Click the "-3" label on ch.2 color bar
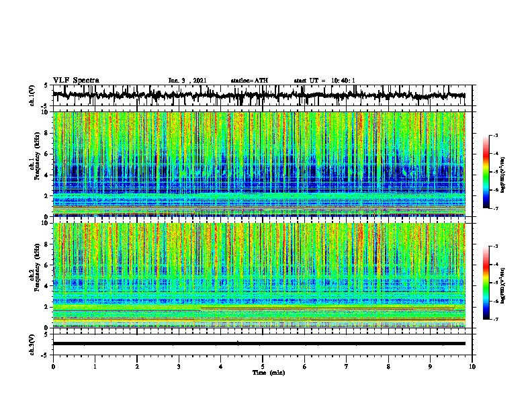Viewport: 532px width, 411px height. pyautogui.click(x=495, y=246)
